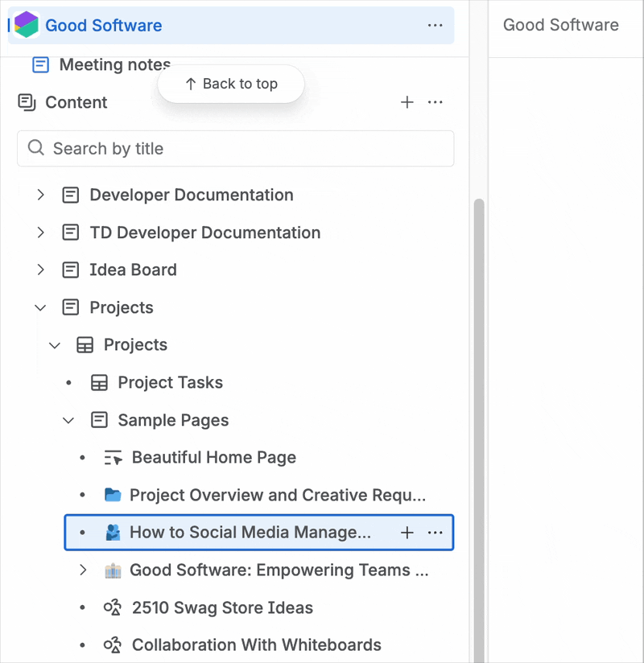Screen dimensions: 644x663
Task: Collapse the Sample Pages item
Action: (69, 420)
